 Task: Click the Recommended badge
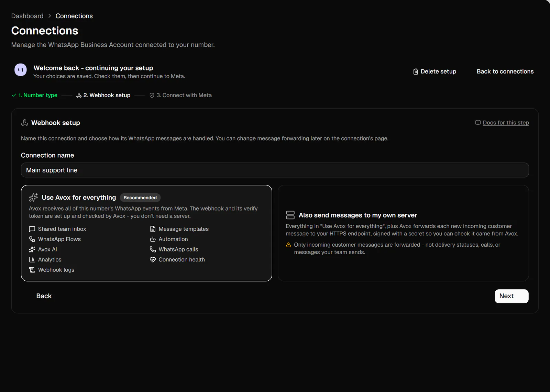tap(140, 198)
